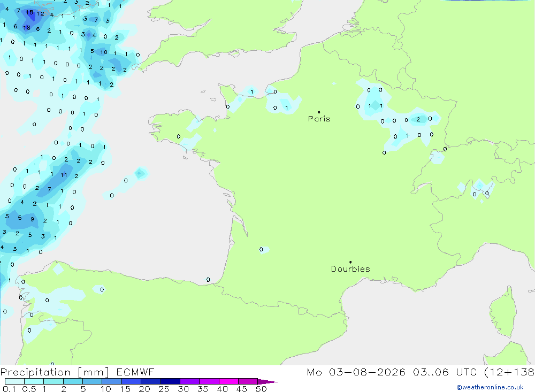Image resolution: width=535 pixels, height=392 pixels.
Task: Select the Paris map marker dot
Action: pyautogui.click(x=319, y=112)
